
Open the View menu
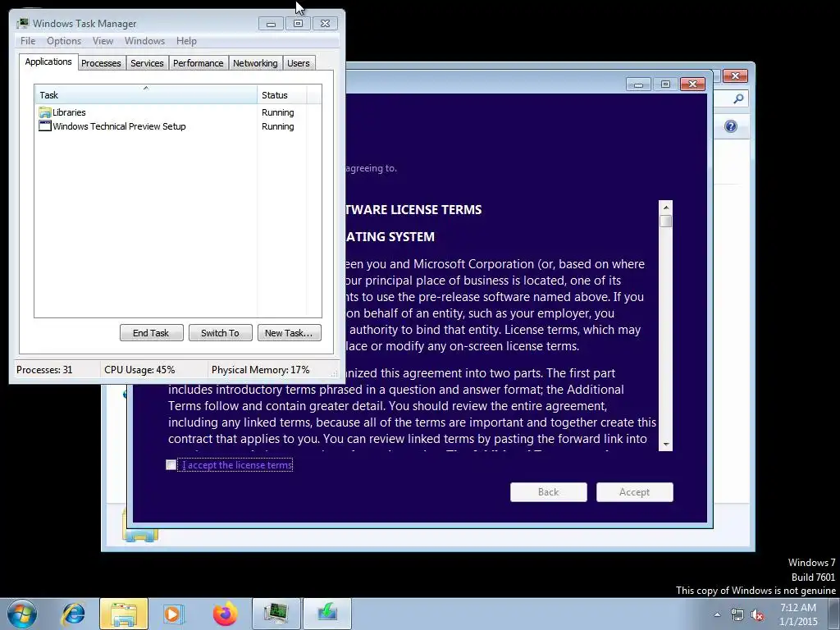103,41
